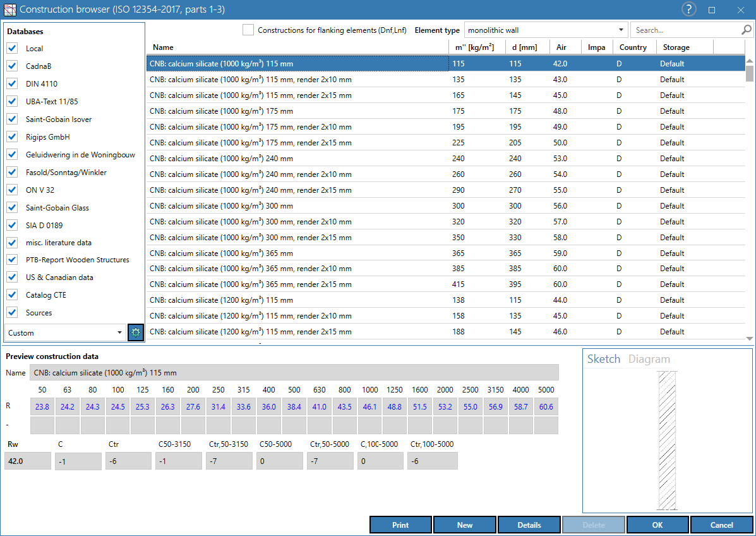Click the search magnifier icon
The image size is (756, 536).
point(746,30)
